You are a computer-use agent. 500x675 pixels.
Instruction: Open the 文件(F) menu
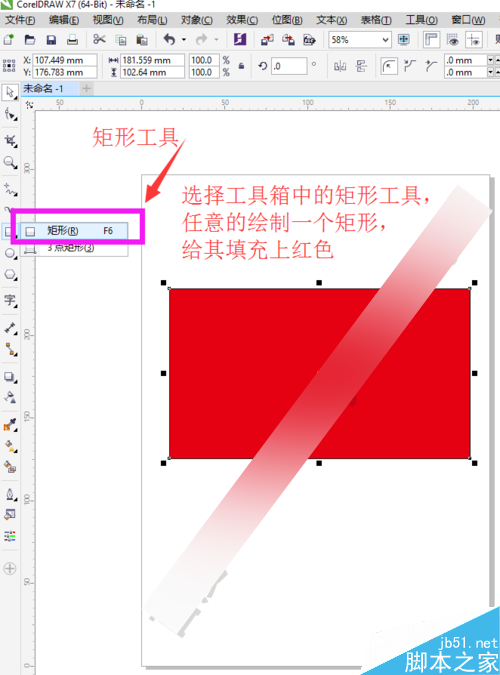pyautogui.click(x=20, y=20)
